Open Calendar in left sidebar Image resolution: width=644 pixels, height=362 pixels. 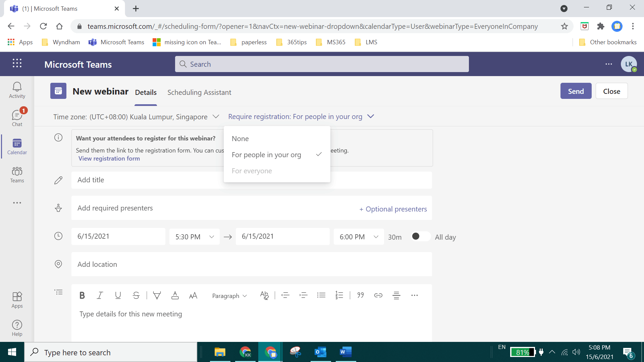(x=17, y=146)
